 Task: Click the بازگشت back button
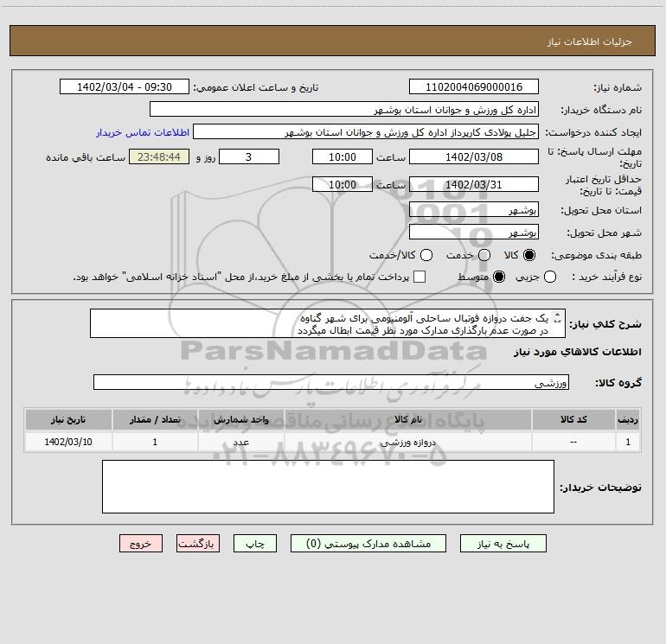(x=198, y=544)
